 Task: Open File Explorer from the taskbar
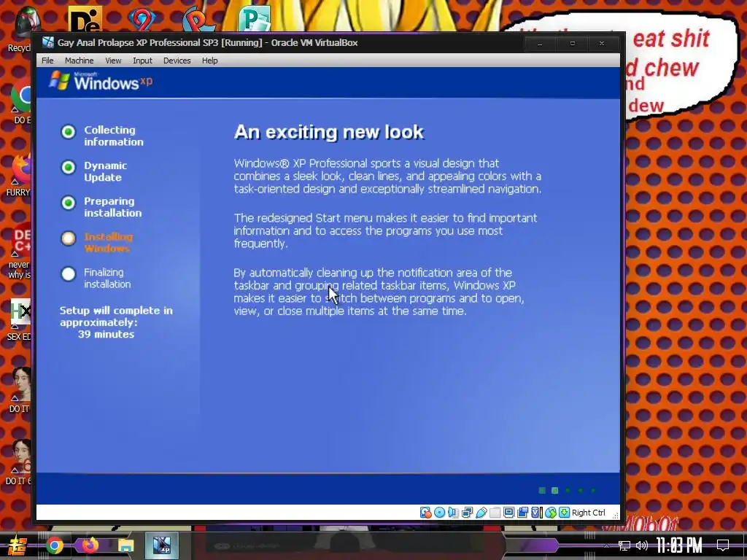click(125, 545)
